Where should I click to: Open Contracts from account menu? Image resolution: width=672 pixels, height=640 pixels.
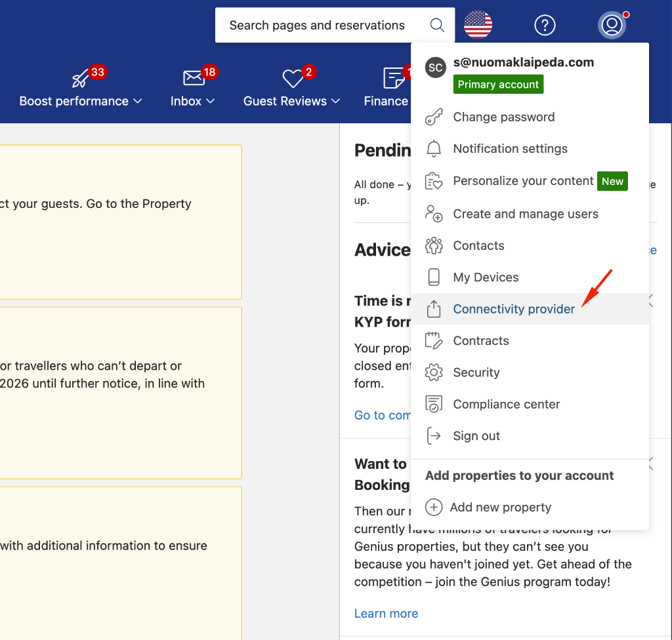(481, 341)
